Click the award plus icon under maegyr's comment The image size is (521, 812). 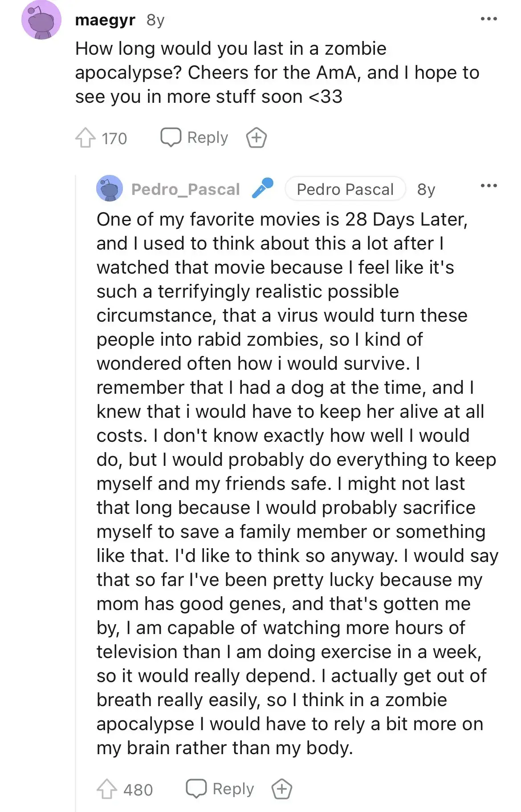pos(257,138)
